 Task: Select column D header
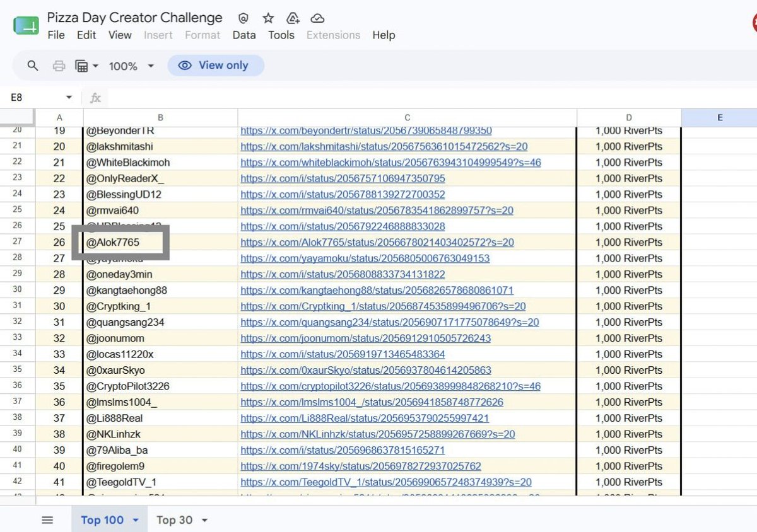coord(629,117)
